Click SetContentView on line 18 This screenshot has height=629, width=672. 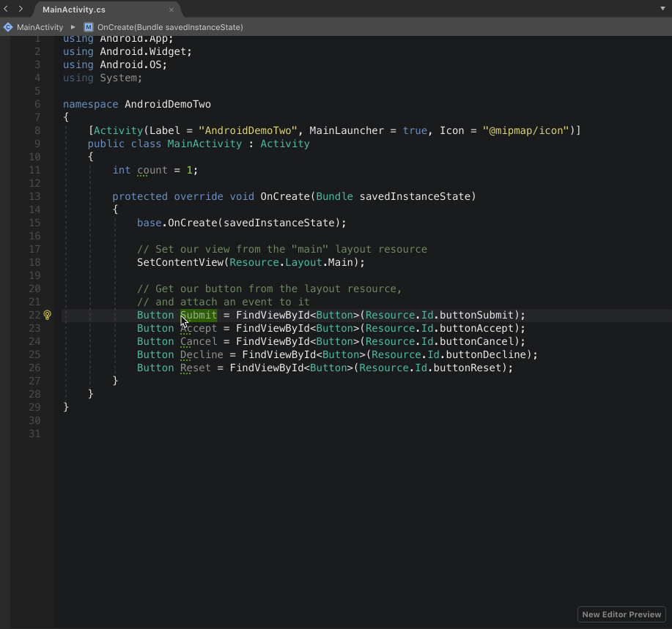click(180, 262)
